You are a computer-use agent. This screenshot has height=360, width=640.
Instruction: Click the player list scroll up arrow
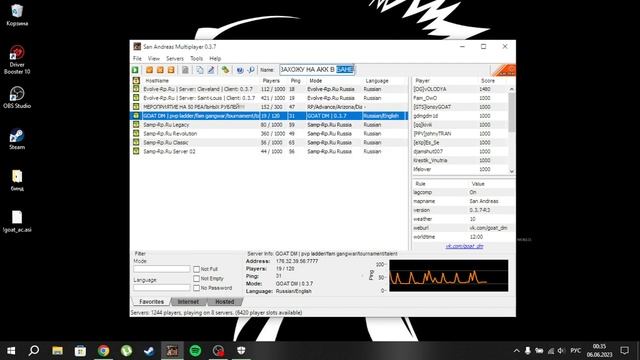click(x=512, y=89)
